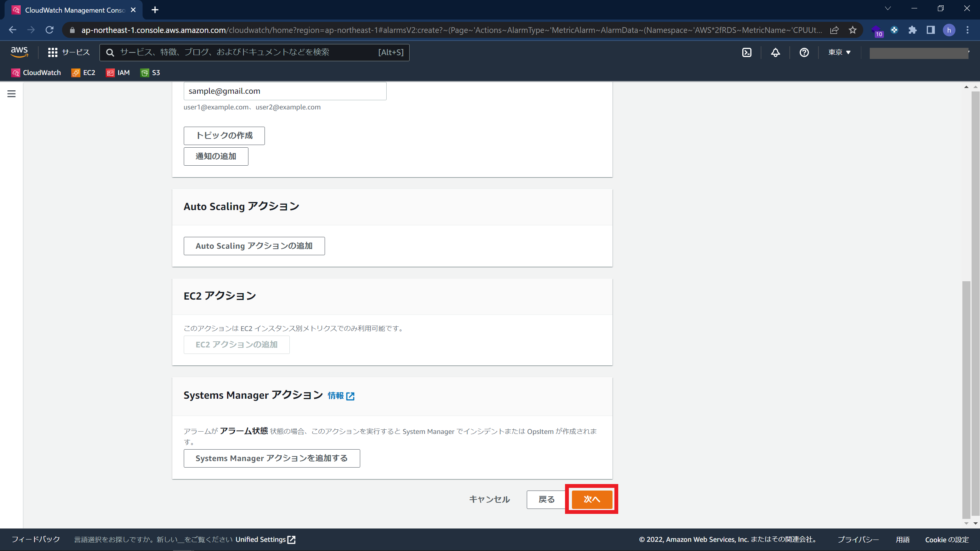The width and height of the screenshot is (980, 551).
Task: Open the IAM favorite shortcut
Action: pyautogui.click(x=118, y=73)
